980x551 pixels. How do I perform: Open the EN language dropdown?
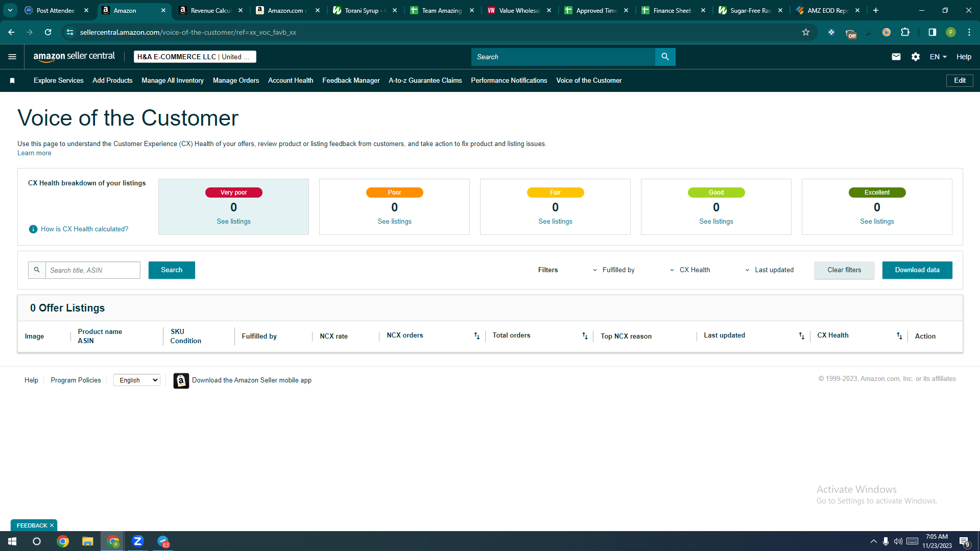tap(938, 57)
